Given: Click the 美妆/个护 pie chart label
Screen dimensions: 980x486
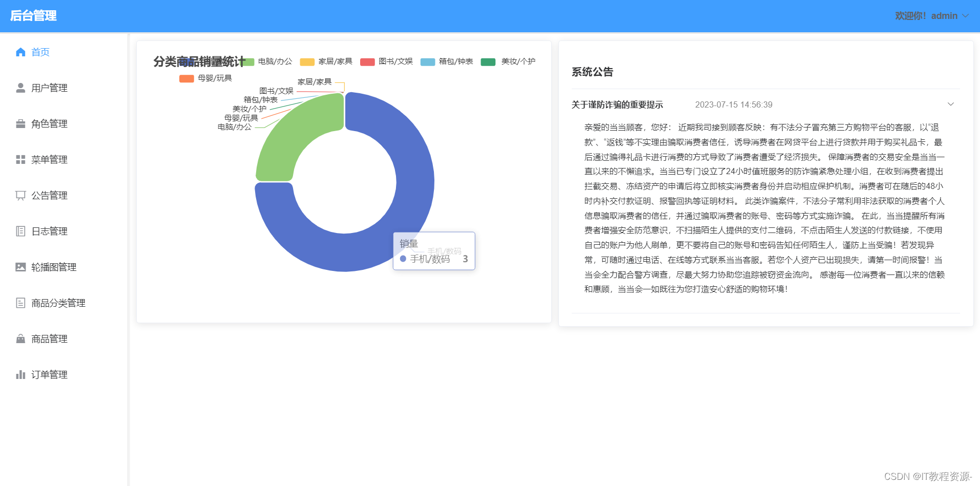Looking at the screenshot, I should 249,109.
